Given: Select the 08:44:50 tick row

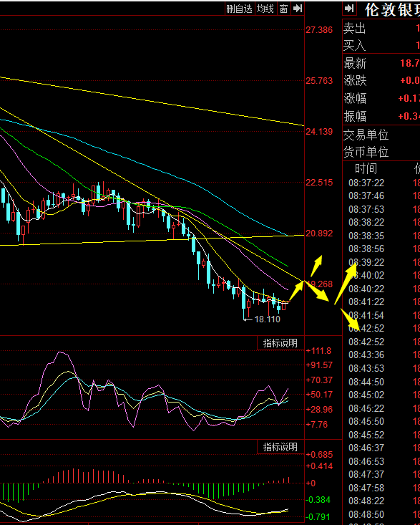Looking at the screenshot, I should [x=381, y=382].
